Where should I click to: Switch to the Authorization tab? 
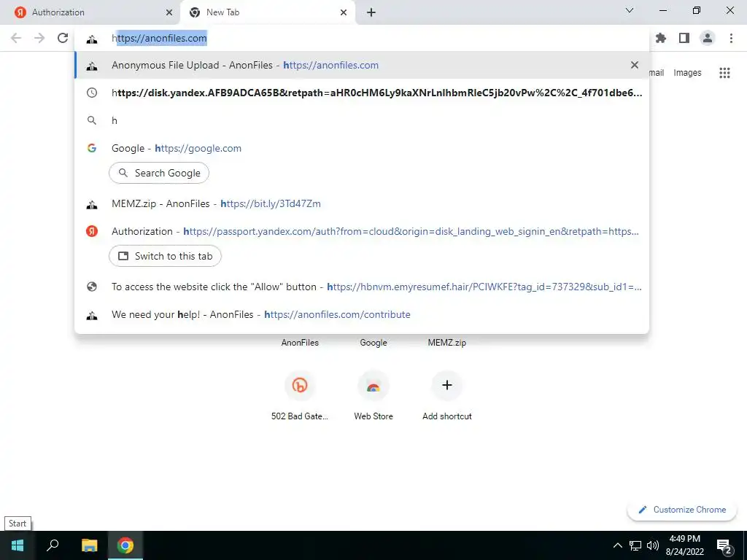(x=90, y=12)
